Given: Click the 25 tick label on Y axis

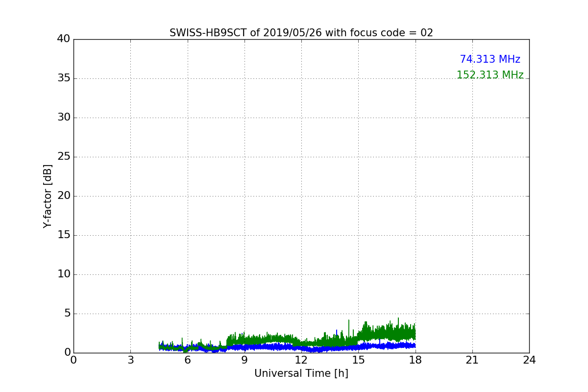Looking at the screenshot, I should tap(64, 157).
